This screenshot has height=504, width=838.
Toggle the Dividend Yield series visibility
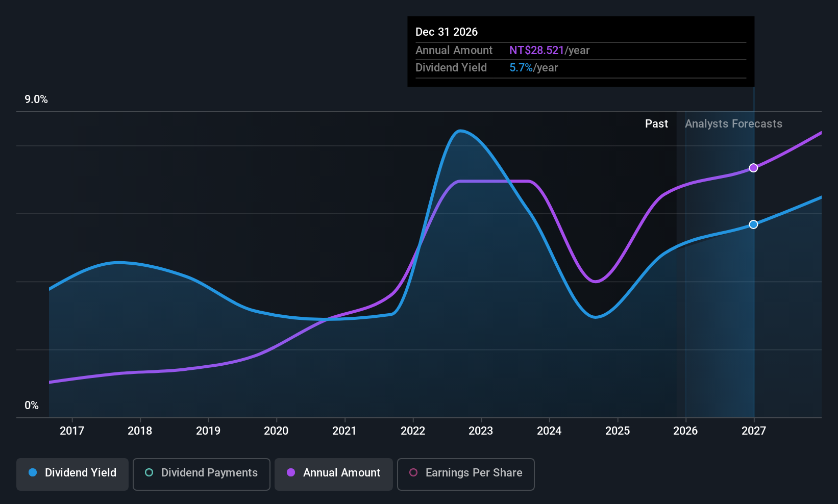tap(72, 474)
